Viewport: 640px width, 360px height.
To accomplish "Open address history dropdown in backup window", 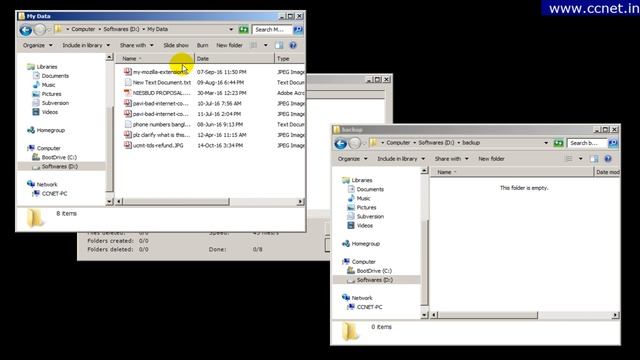I will tap(546, 143).
